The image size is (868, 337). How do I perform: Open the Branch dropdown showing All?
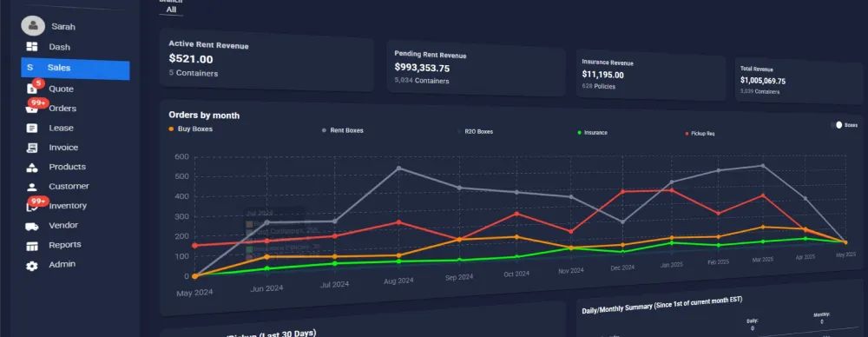click(x=171, y=10)
